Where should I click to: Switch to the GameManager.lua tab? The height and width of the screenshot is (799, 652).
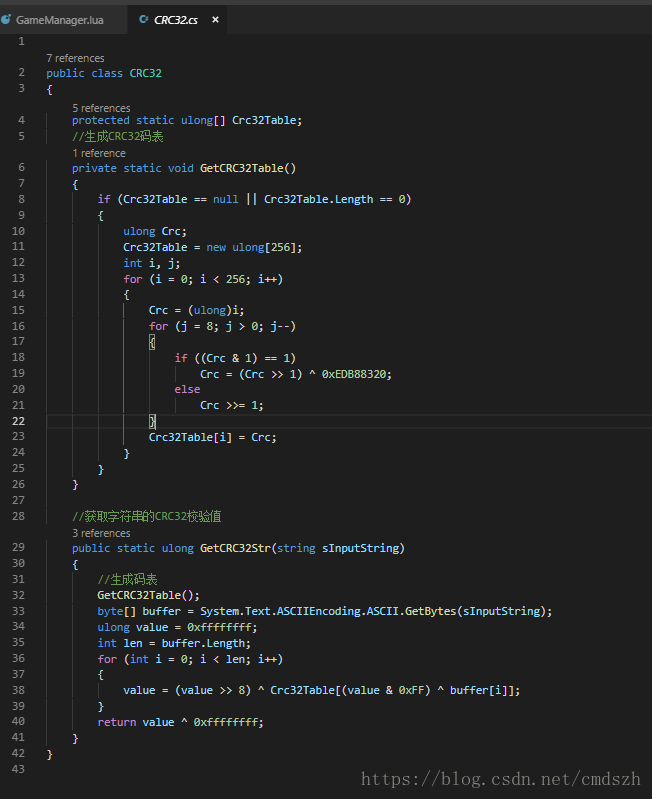click(59, 20)
